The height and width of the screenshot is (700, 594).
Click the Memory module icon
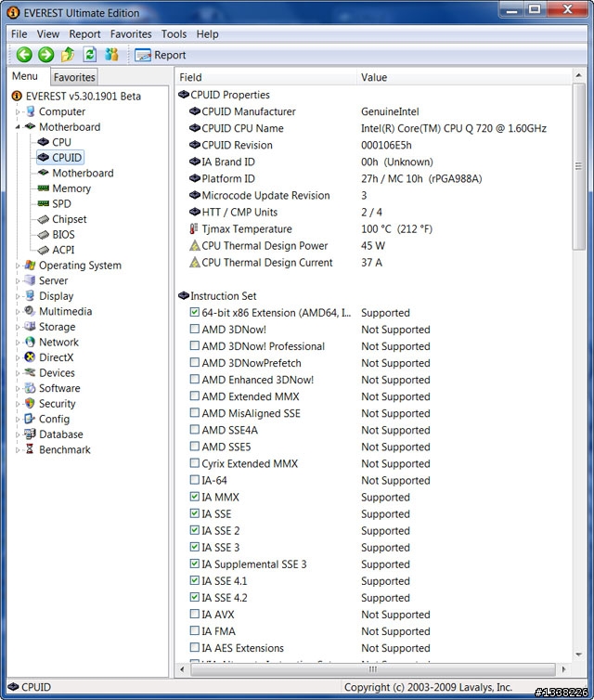coord(44,188)
